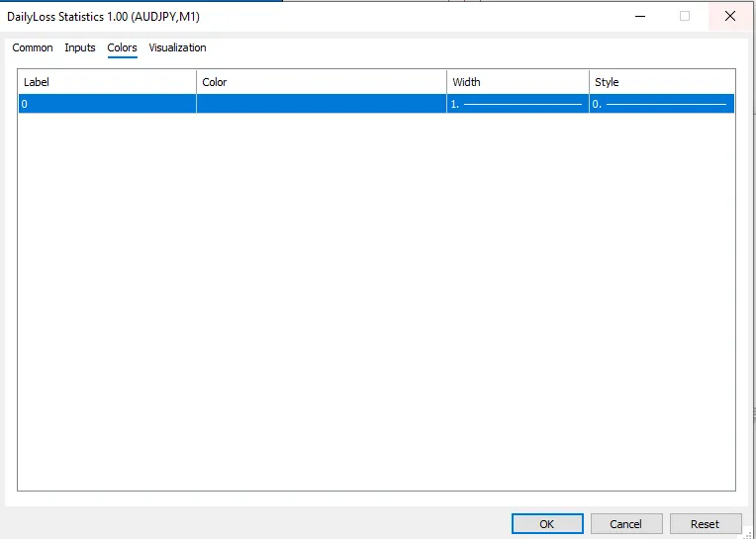Click divider between Width and Style headers

pyautogui.click(x=589, y=82)
